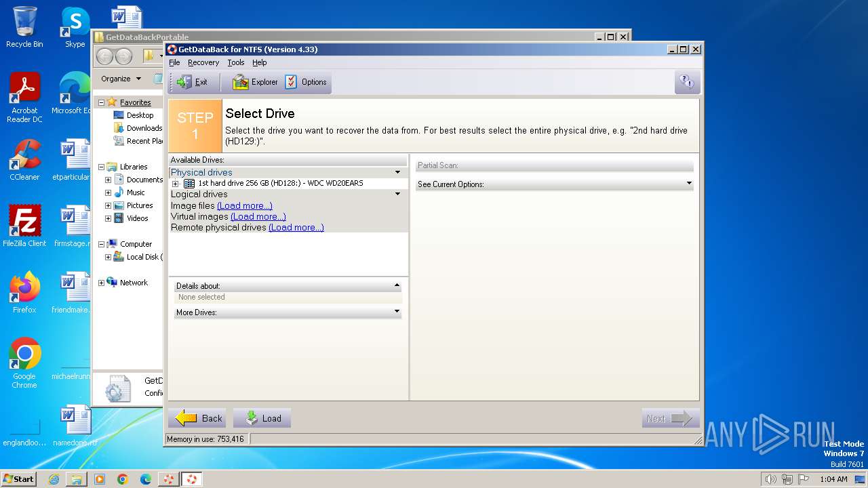Collapse the Libraries node in Explorer

(101, 167)
